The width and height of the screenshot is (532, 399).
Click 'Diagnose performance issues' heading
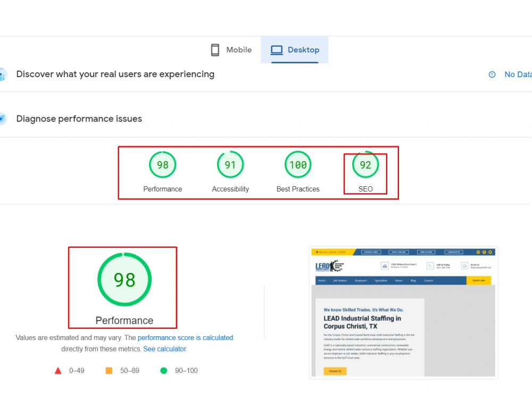tap(79, 119)
